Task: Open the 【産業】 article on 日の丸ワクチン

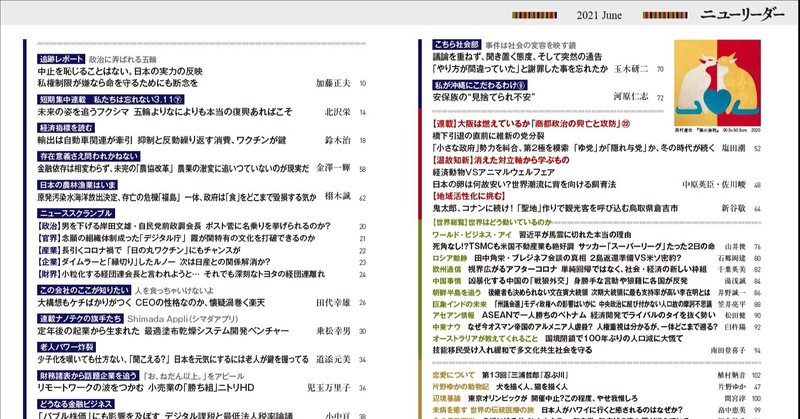Action: (139, 250)
